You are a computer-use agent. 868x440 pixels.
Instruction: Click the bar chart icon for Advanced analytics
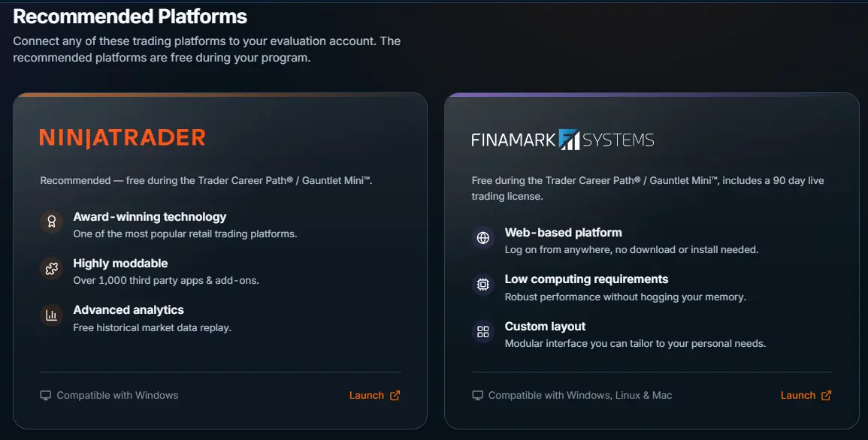pyautogui.click(x=50, y=315)
